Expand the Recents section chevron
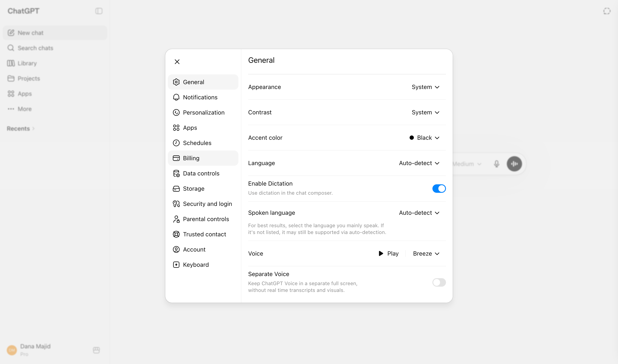This screenshot has width=618, height=364. pos(33,129)
